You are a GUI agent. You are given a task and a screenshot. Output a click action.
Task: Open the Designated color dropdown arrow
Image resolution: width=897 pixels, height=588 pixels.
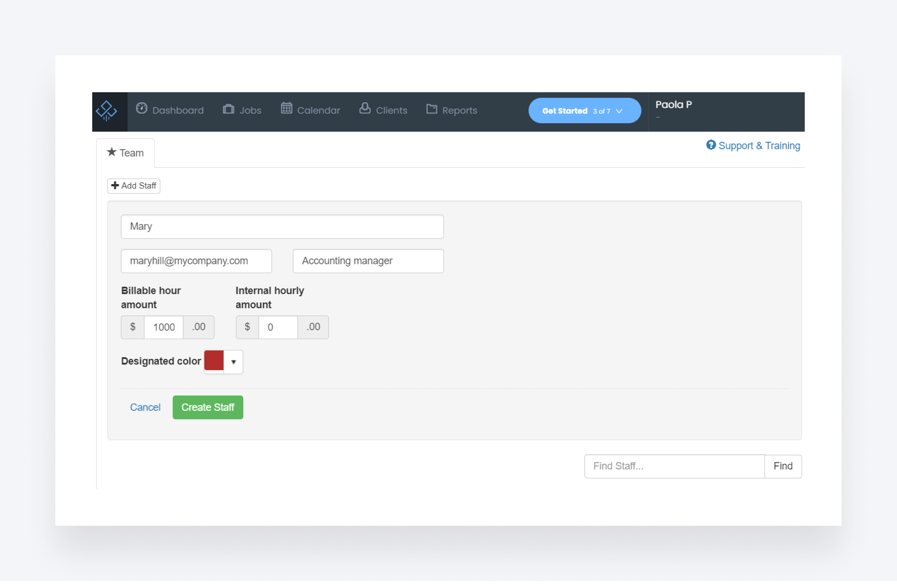click(x=234, y=362)
